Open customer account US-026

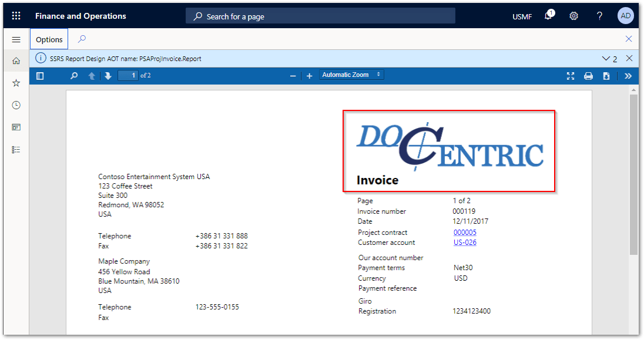pyautogui.click(x=465, y=242)
